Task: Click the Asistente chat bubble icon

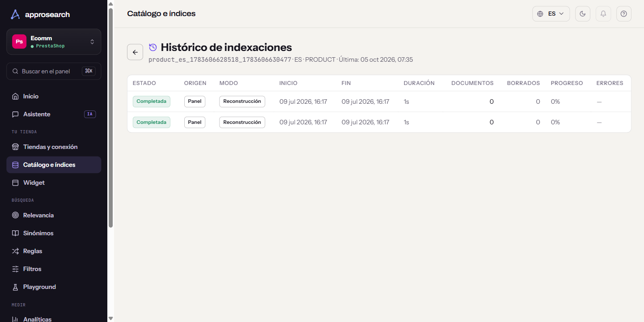Action: (15, 114)
